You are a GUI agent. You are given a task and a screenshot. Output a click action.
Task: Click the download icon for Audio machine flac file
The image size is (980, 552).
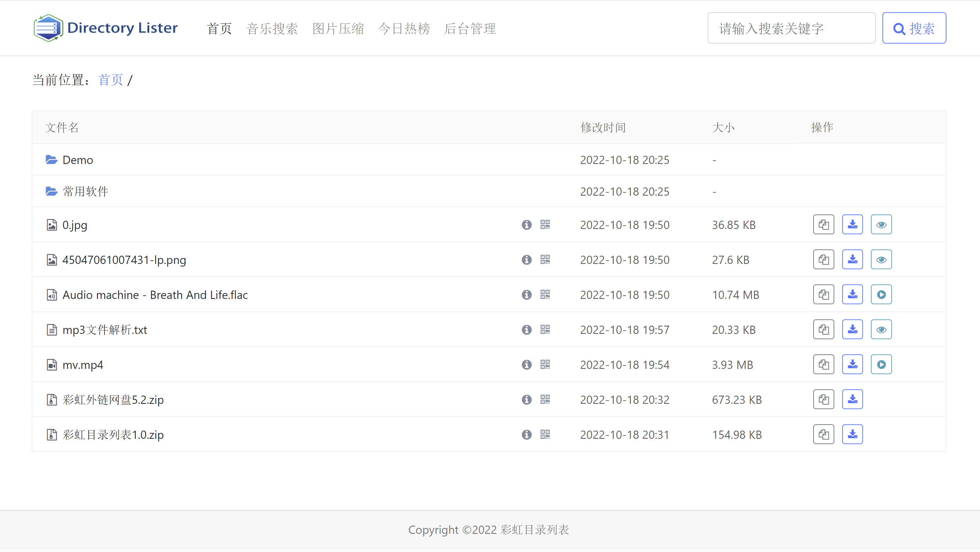click(852, 295)
